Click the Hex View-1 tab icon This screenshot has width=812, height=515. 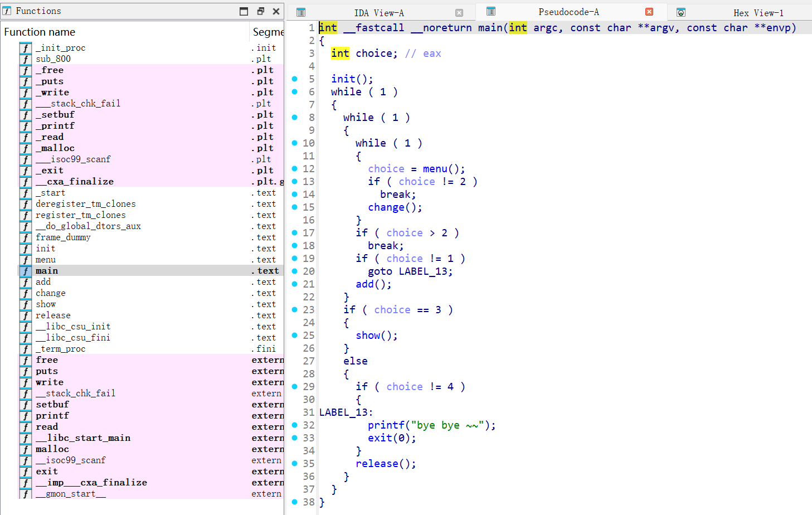click(x=680, y=12)
